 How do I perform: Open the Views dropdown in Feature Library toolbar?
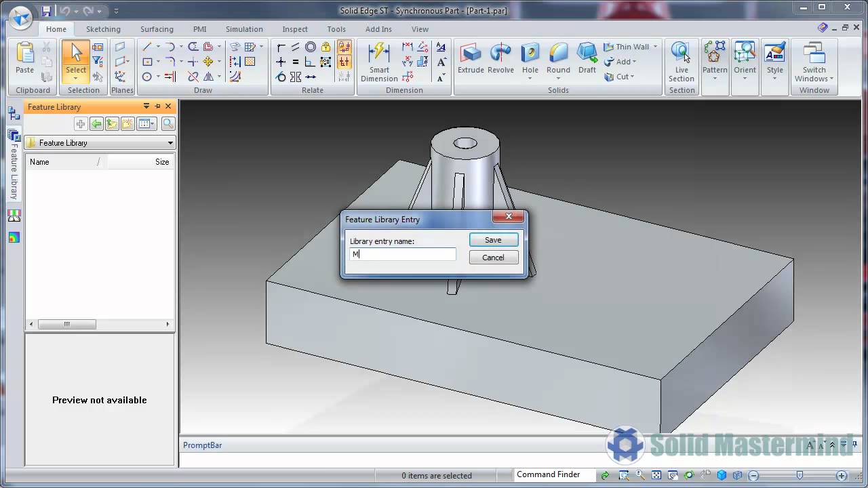tap(146, 124)
